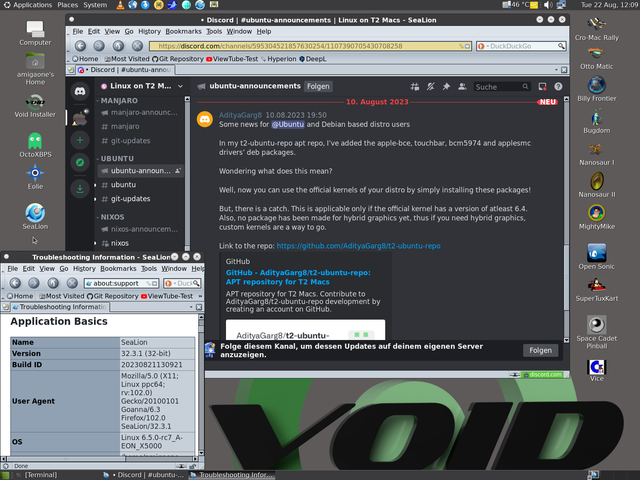Launch Otto Matic desktop icon
This screenshot has width=640, height=480.
596,58
